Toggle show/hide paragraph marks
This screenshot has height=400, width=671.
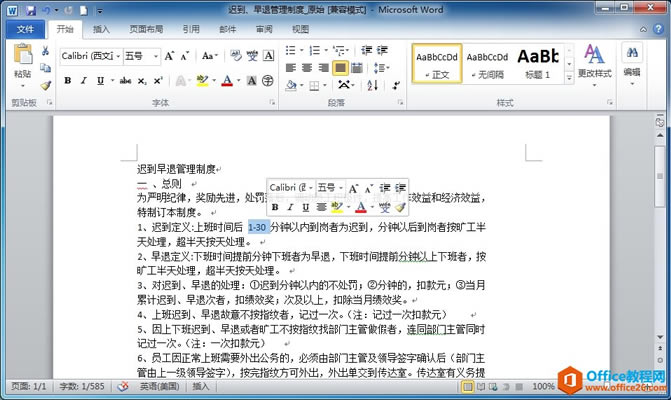click(397, 85)
